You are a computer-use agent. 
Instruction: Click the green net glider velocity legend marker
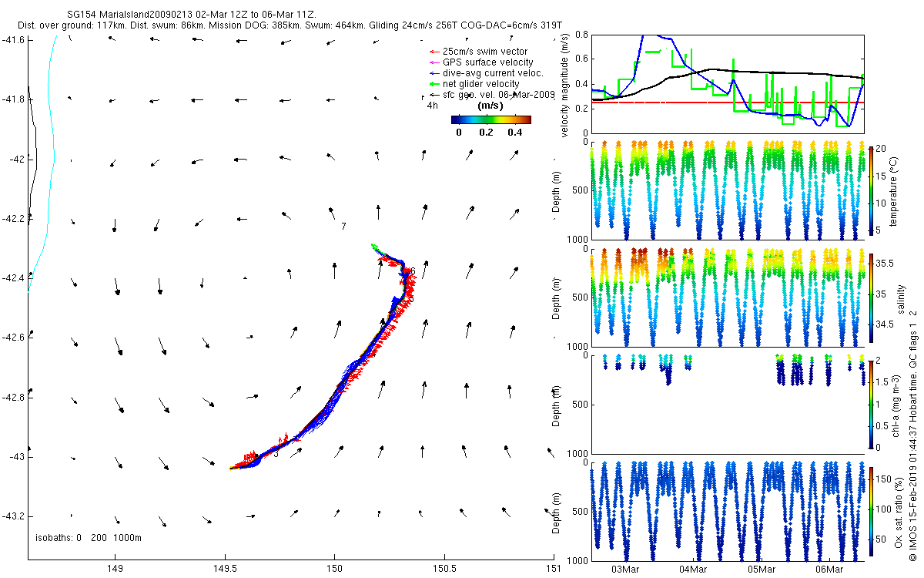434,84
